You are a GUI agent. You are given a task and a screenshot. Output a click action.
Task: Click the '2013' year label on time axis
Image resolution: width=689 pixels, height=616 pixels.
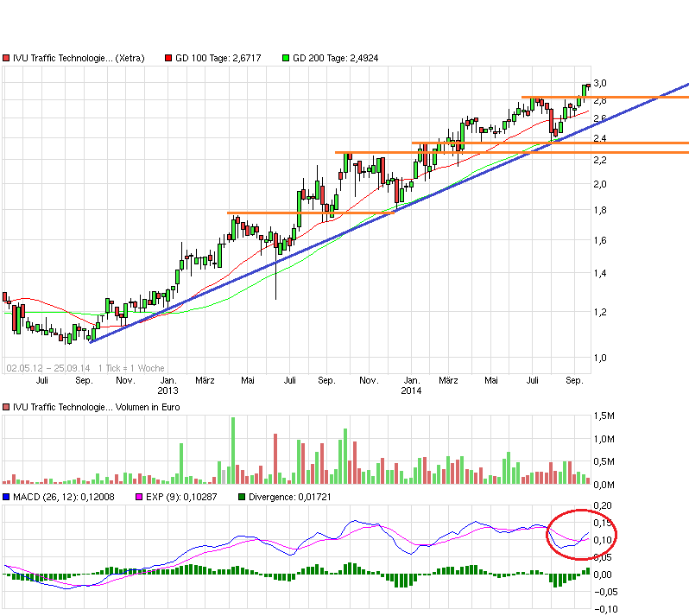[168, 391]
